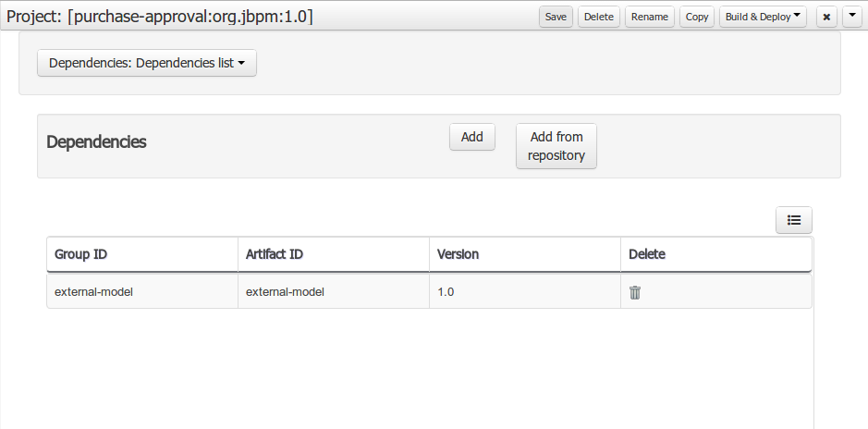Select the external-model Group ID cell

(x=93, y=292)
